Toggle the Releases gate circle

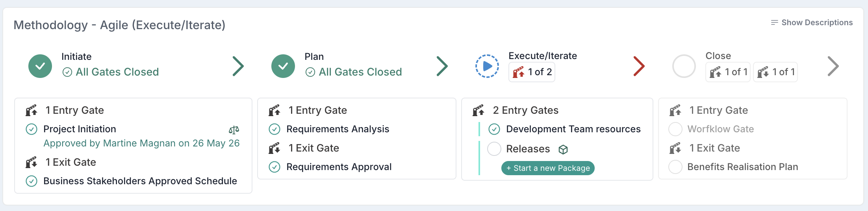click(494, 149)
